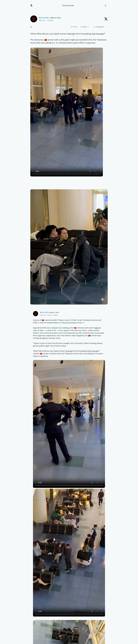Viewport: 138px width, 644px height.
Task: Open the '1 tweets' link
Action: pyautogui.click(x=50, y=21)
